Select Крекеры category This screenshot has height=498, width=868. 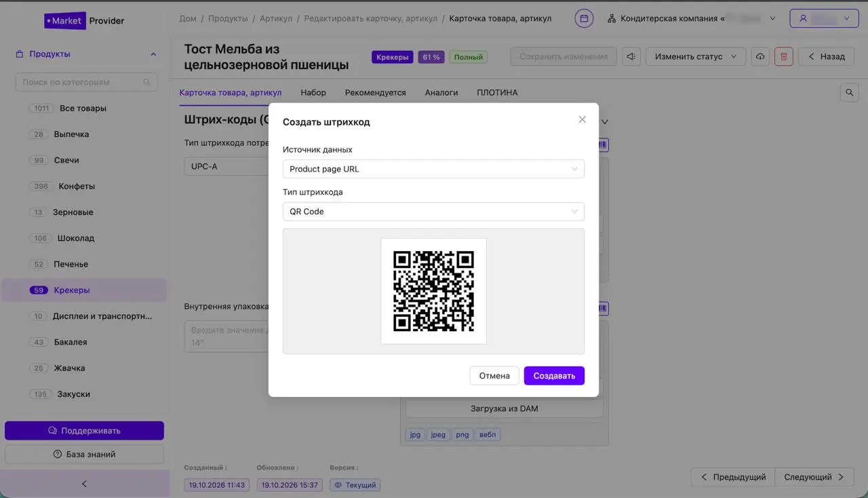coord(84,290)
